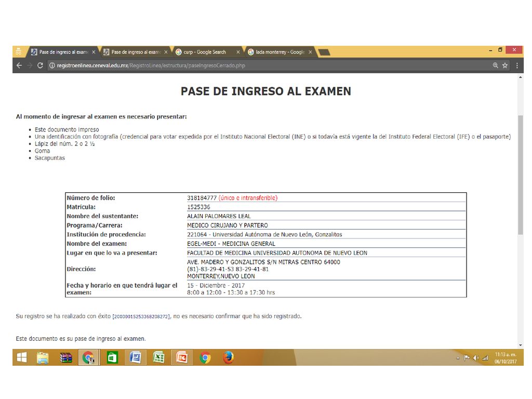Image resolution: width=532 pixels, height=399 pixels.
Task: Open Windows Store from the taskbar
Action: tap(112, 357)
